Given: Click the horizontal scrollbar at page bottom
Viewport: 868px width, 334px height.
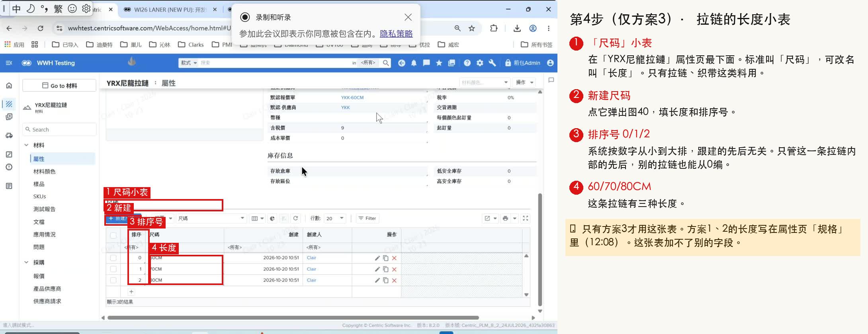Looking at the screenshot, I should pos(293,318).
